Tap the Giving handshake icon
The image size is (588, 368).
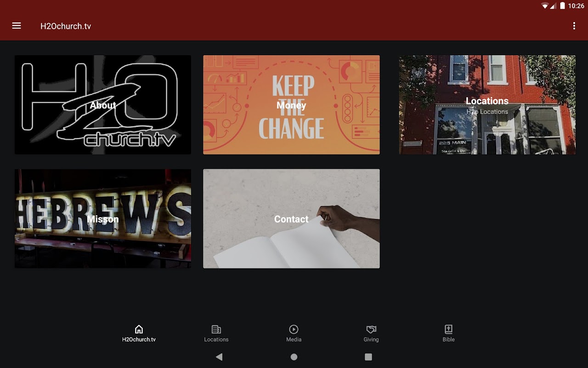(x=371, y=329)
